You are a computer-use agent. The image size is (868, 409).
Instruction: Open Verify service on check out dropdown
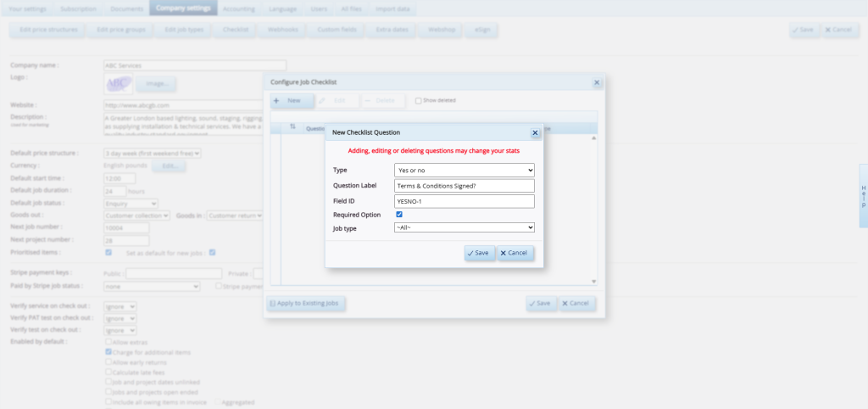pos(120,306)
